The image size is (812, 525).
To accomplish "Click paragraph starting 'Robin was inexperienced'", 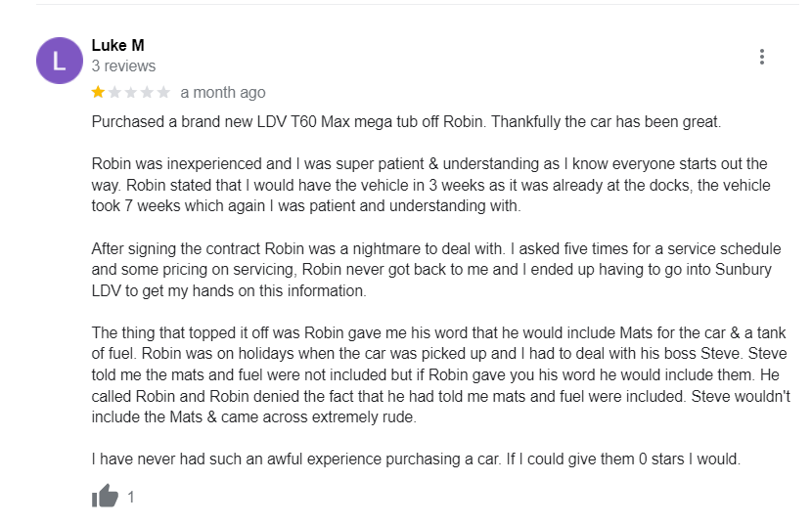I will click(x=430, y=185).
